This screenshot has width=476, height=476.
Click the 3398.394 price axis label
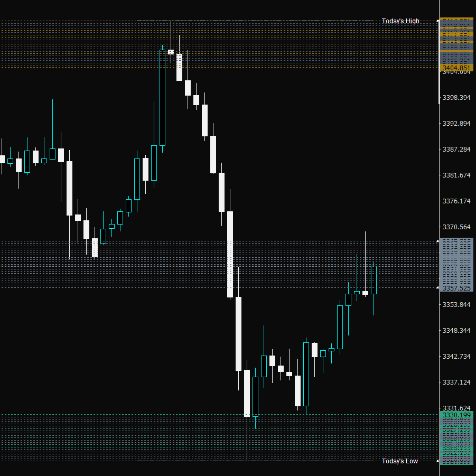click(x=456, y=98)
